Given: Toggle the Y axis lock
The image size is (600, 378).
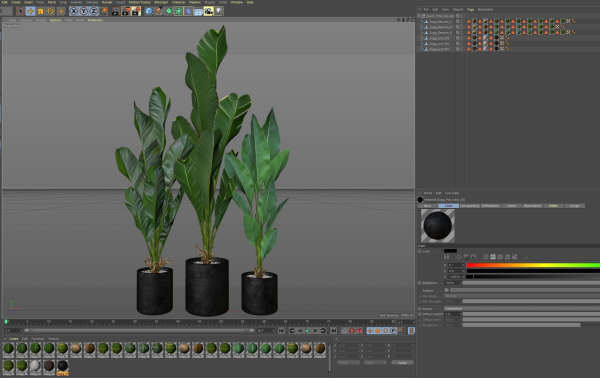Looking at the screenshot, I should click(83, 11).
